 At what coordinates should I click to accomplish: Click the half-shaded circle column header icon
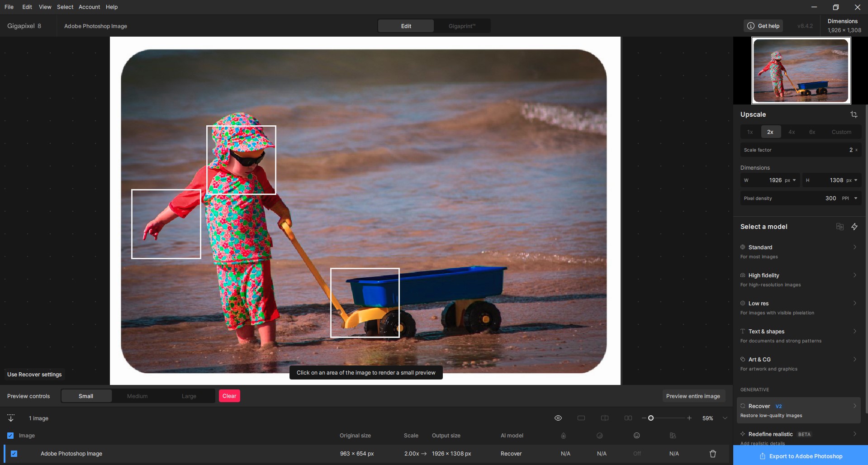(x=600, y=436)
